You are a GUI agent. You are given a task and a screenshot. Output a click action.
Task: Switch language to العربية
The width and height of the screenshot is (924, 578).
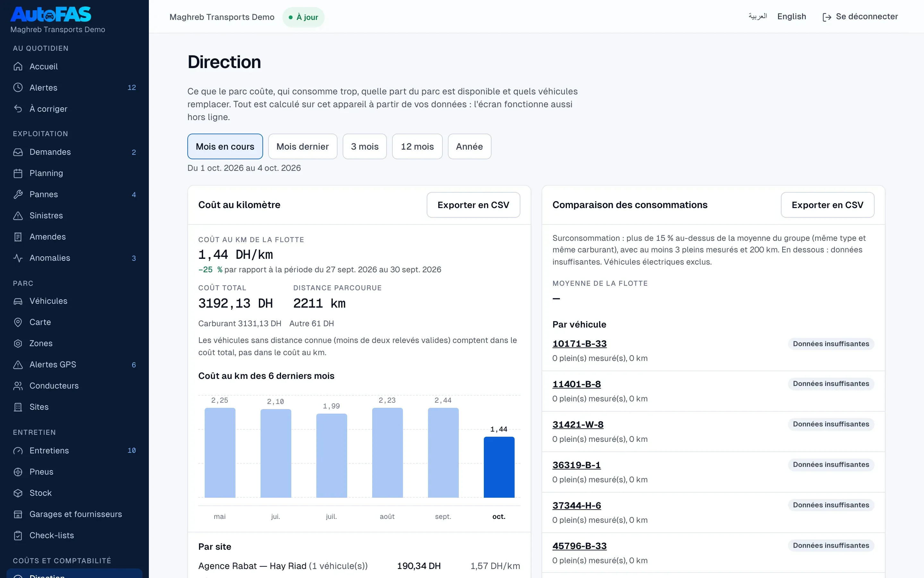coord(757,16)
